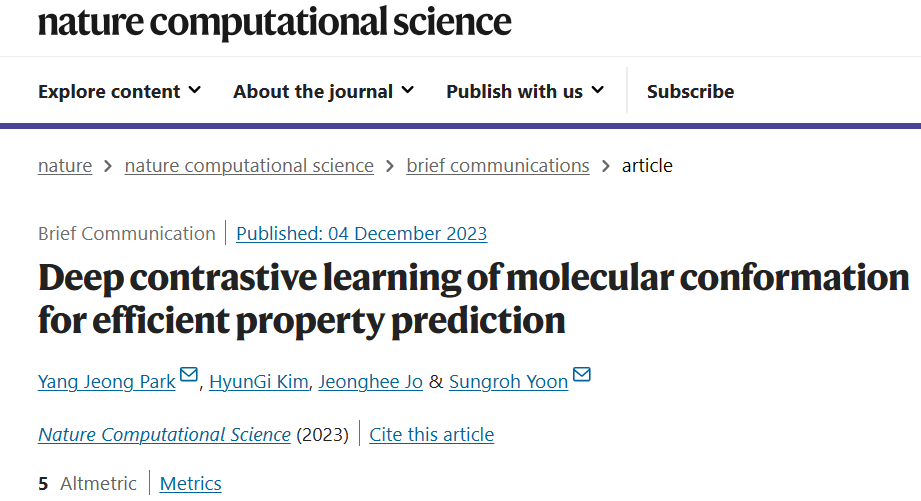Image resolution: width=921 pixels, height=501 pixels.
Task: Open the Subscribe menu item
Action: pyautogui.click(x=690, y=92)
